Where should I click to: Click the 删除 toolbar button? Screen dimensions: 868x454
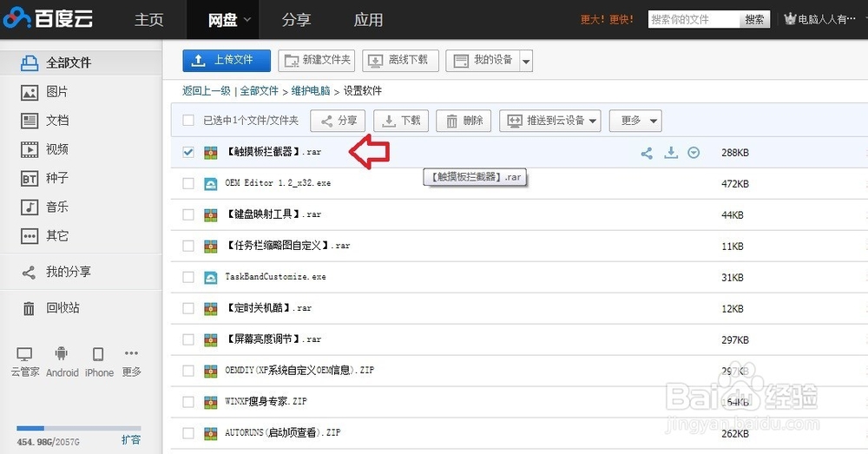464,121
